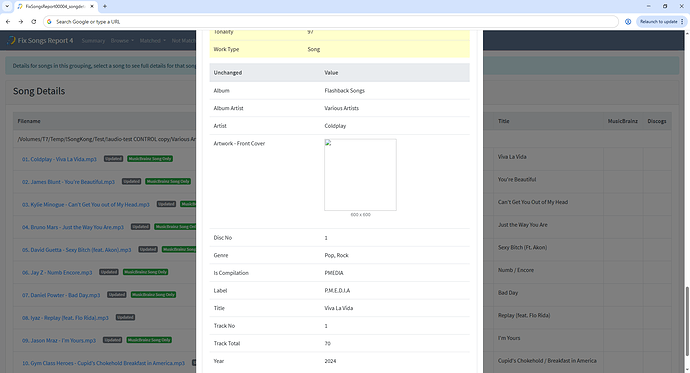Open the browser profile icon
Viewport: 690px width, 373px height.
pyautogui.click(x=628, y=22)
